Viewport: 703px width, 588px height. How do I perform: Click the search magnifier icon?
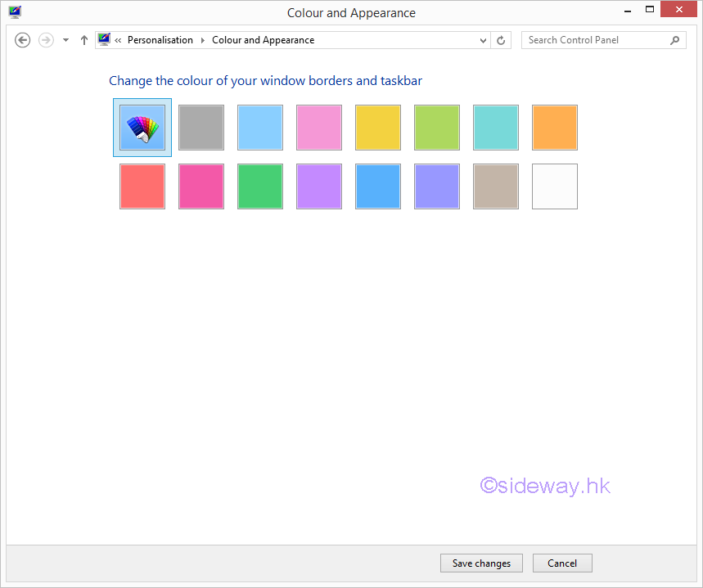coord(675,40)
